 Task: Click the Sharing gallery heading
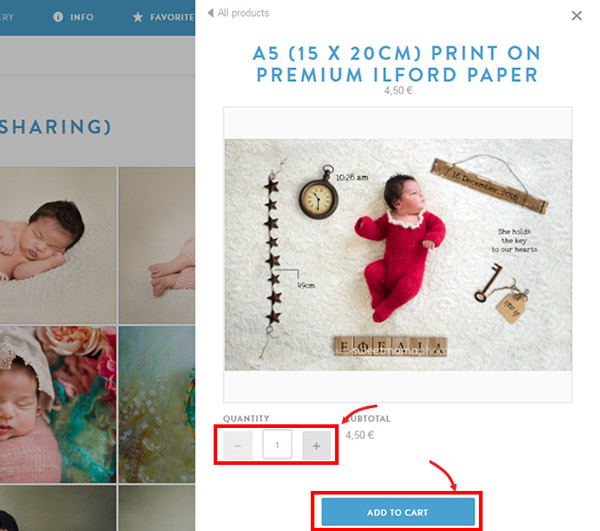point(55,127)
